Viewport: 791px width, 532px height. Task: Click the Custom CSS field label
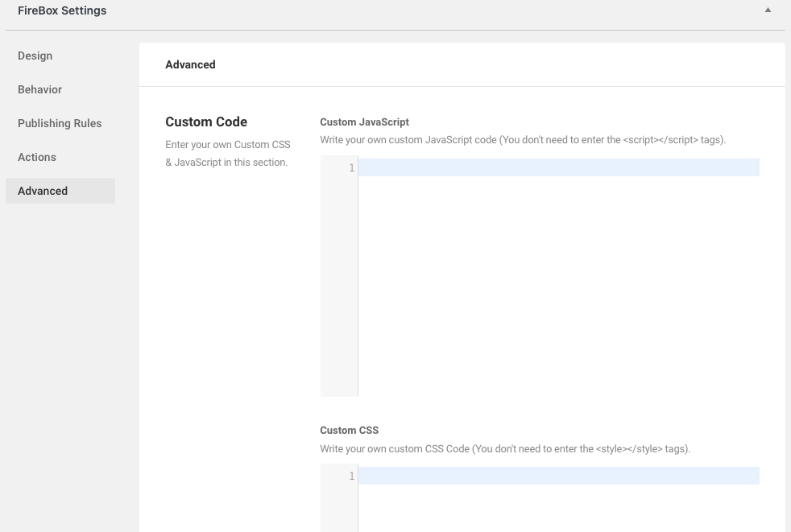coord(349,430)
